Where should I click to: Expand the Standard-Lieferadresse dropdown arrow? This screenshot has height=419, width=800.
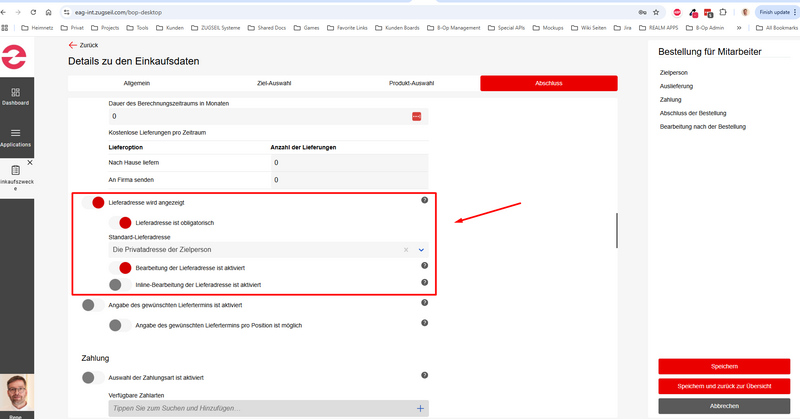tap(421, 249)
